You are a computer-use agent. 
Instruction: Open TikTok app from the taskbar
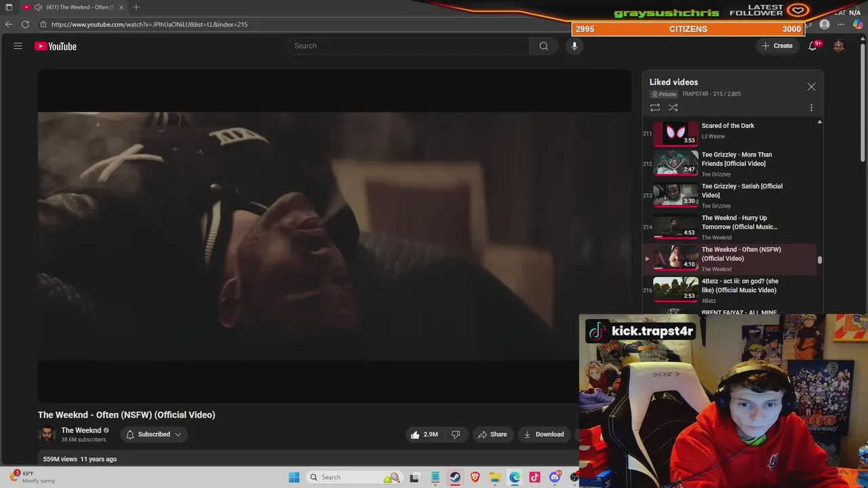click(x=535, y=477)
